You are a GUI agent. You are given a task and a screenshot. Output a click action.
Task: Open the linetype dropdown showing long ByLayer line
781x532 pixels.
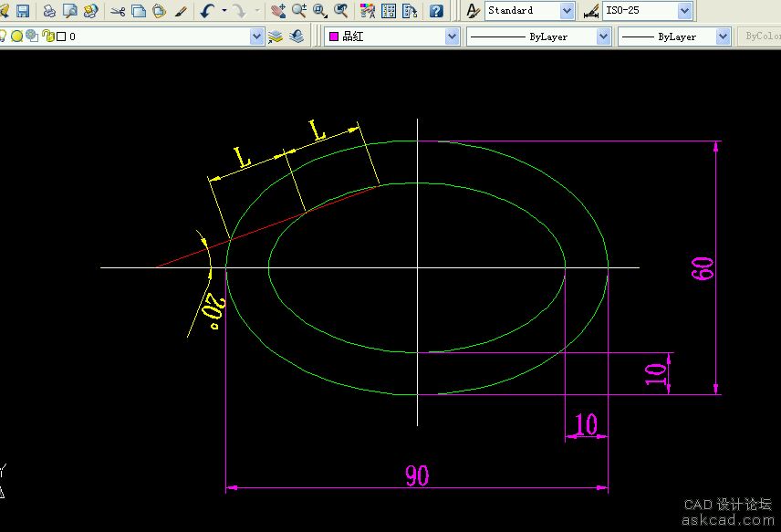pyautogui.click(x=603, y=37)
